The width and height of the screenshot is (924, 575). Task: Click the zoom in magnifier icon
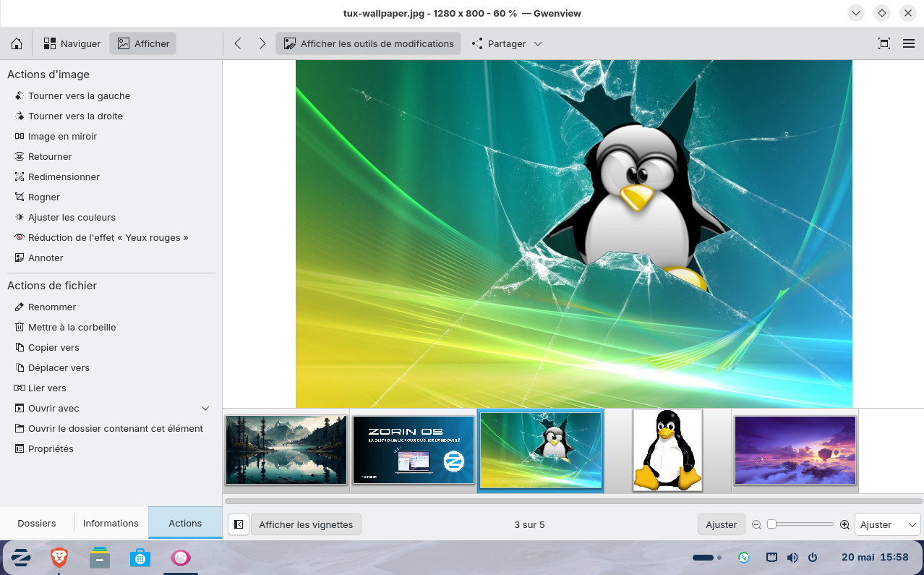844,524
